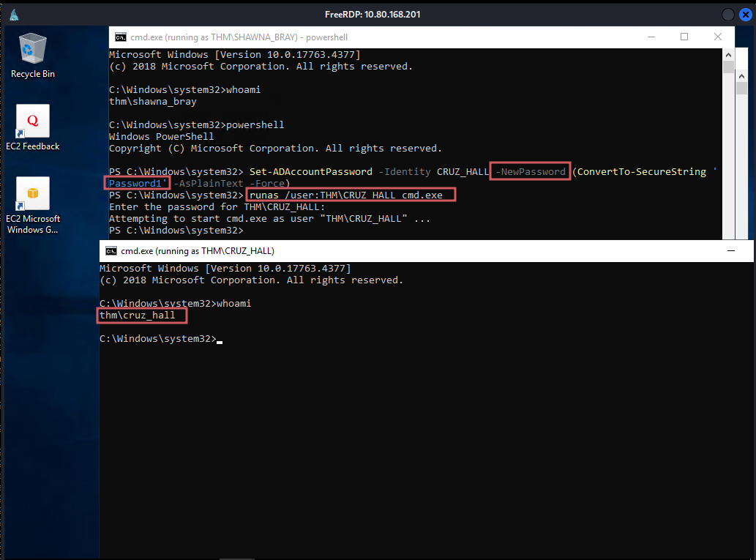Click the FreeRDP shark icon in title bar

click(x=14, y=15)
